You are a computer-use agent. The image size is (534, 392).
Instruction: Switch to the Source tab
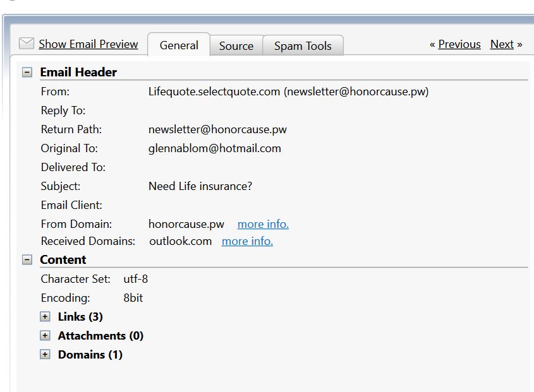pos(236,45)
